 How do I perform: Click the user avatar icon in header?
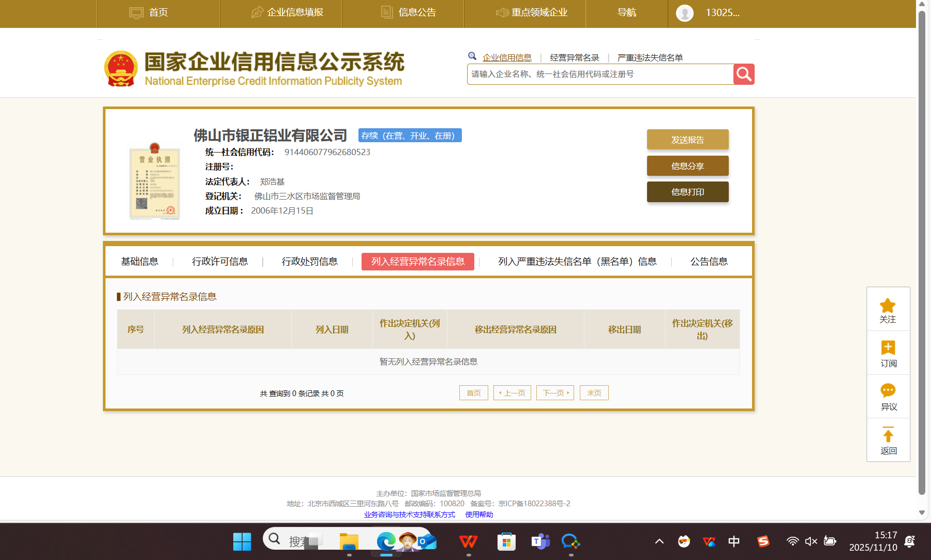pos(685,13)
